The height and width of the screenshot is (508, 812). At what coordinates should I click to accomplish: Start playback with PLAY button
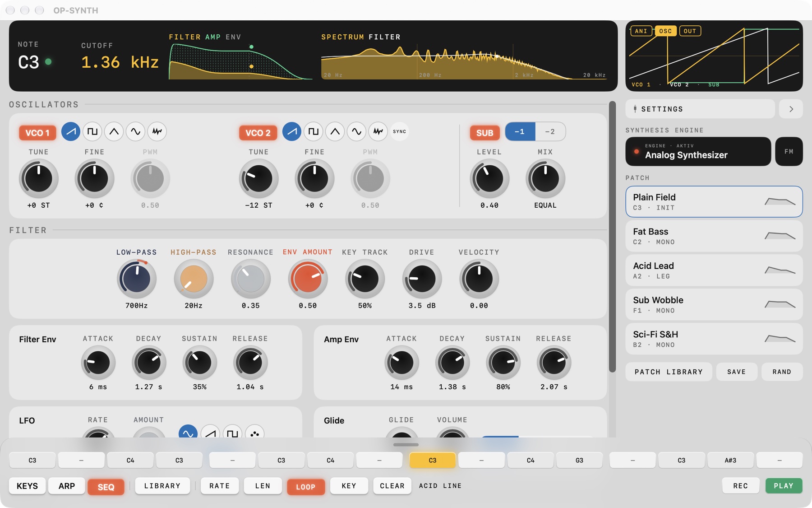(x=784, y=486)
